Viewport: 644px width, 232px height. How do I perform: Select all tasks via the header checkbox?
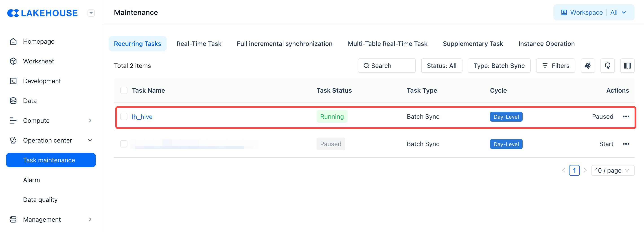[124, 90]
